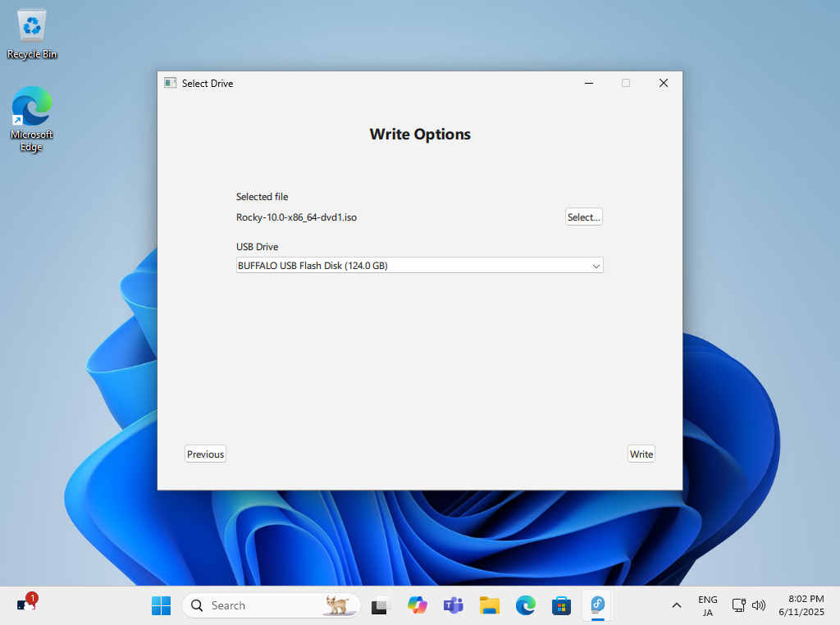Open the volume control in the tray
Screen dimensions: 840x625
[759, 605]
